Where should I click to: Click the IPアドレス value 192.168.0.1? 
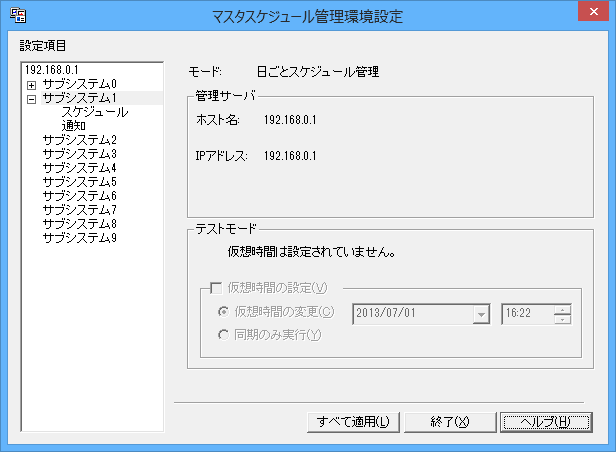pos(290,156)
